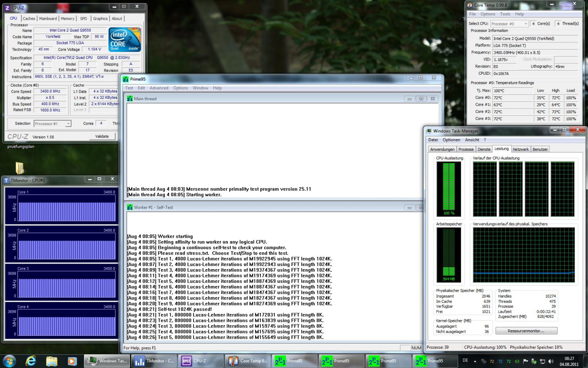The image size is (588, 368).
Task: Open the Test menu in Prime95
Action: (129, 88)
